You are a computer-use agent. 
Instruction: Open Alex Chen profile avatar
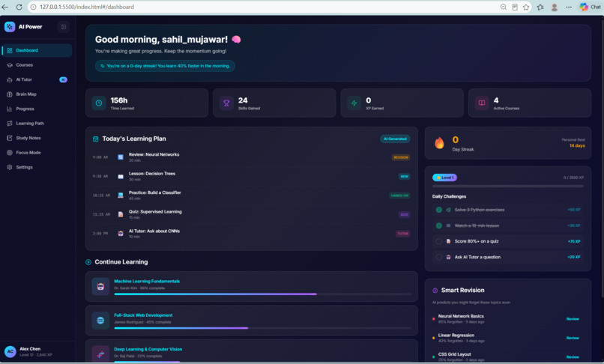pyautogui.click(x=10, y=351)
